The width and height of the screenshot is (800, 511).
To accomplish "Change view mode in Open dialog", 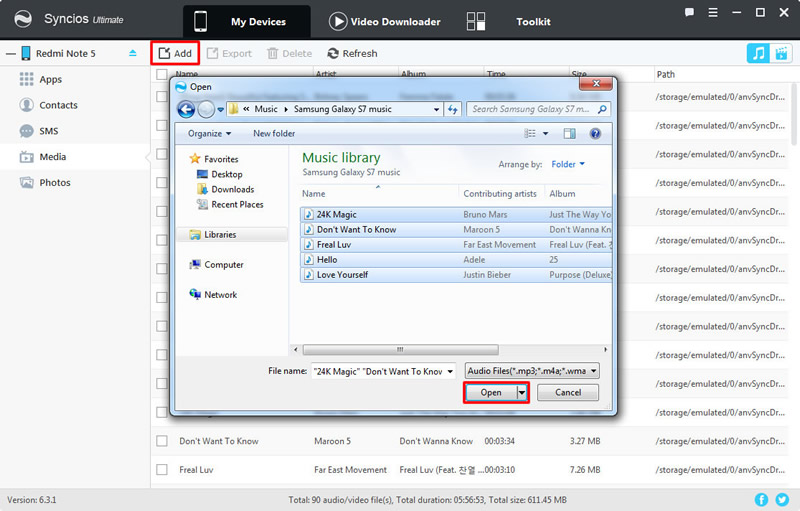I will tap(530, 134).
